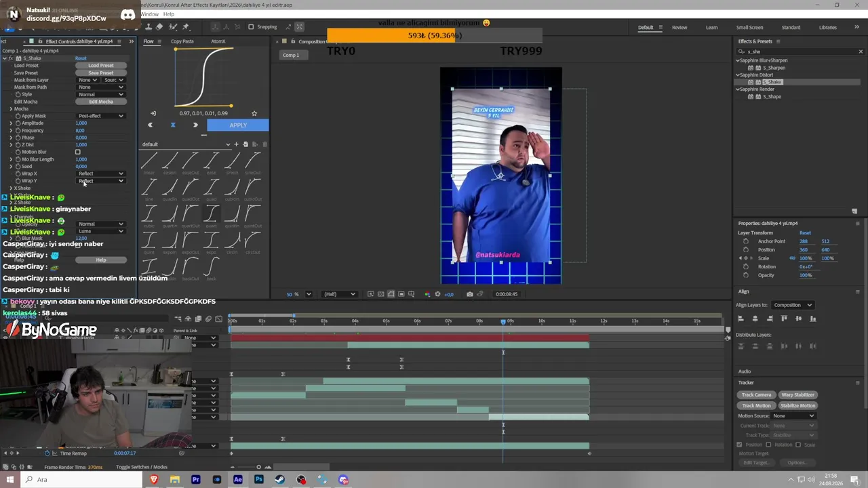Open the Apply Mask Post-effect dropdown

point(101,116)
